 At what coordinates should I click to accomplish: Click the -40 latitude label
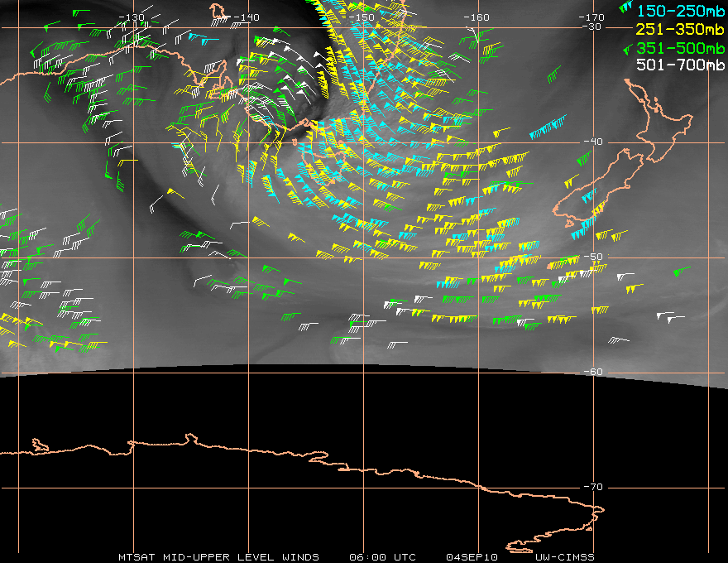[x=593, y=142]
